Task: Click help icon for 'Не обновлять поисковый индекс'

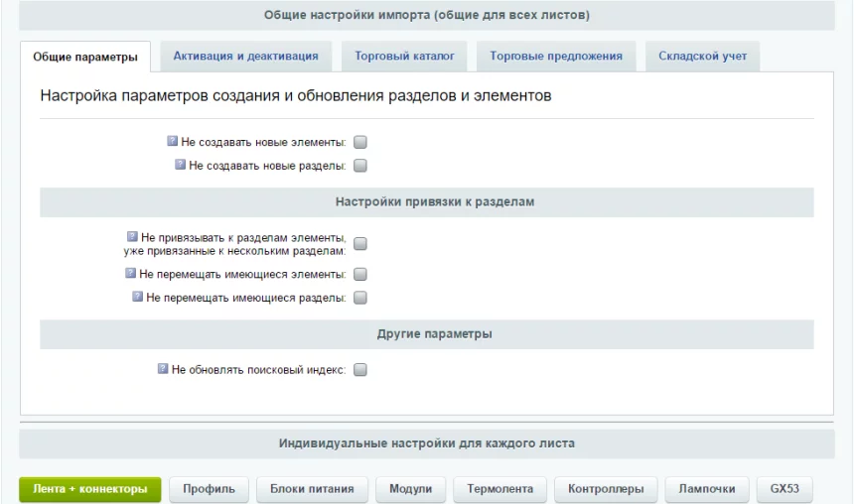Action: [x=164, y=369]
